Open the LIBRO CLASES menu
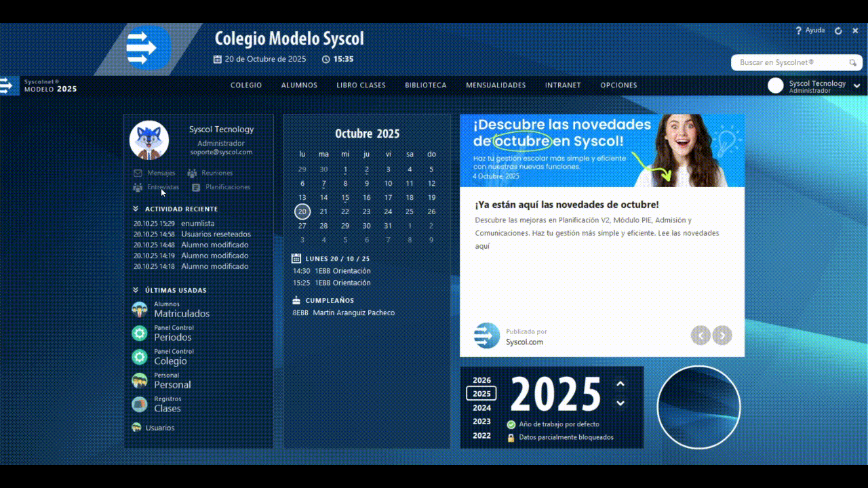The width and height of the screenshot is (868, 488). click(x=361, y=85)
